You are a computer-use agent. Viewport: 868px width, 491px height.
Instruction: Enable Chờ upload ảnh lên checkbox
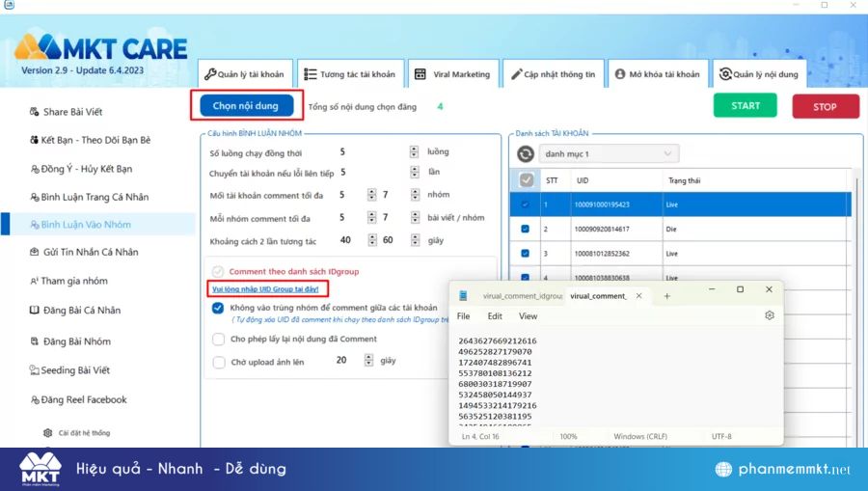click(219, 362)
